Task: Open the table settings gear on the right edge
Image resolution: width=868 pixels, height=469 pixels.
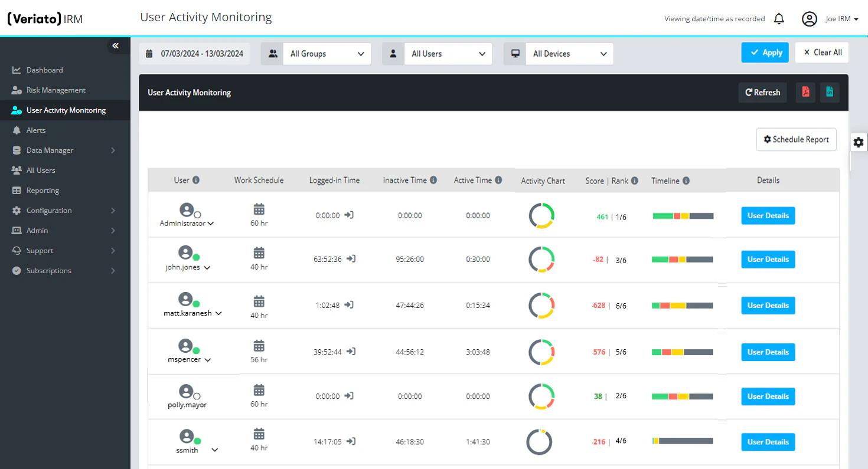Action: click(859, 142)
